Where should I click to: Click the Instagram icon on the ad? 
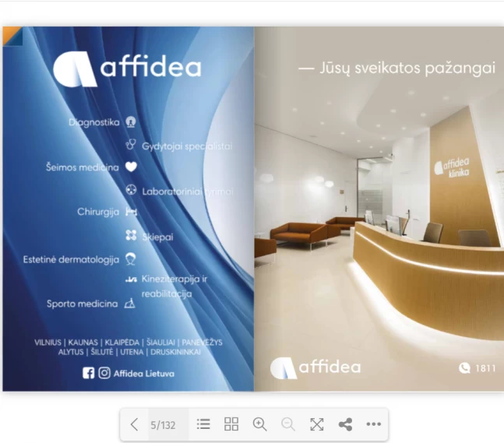click(104, 373)
